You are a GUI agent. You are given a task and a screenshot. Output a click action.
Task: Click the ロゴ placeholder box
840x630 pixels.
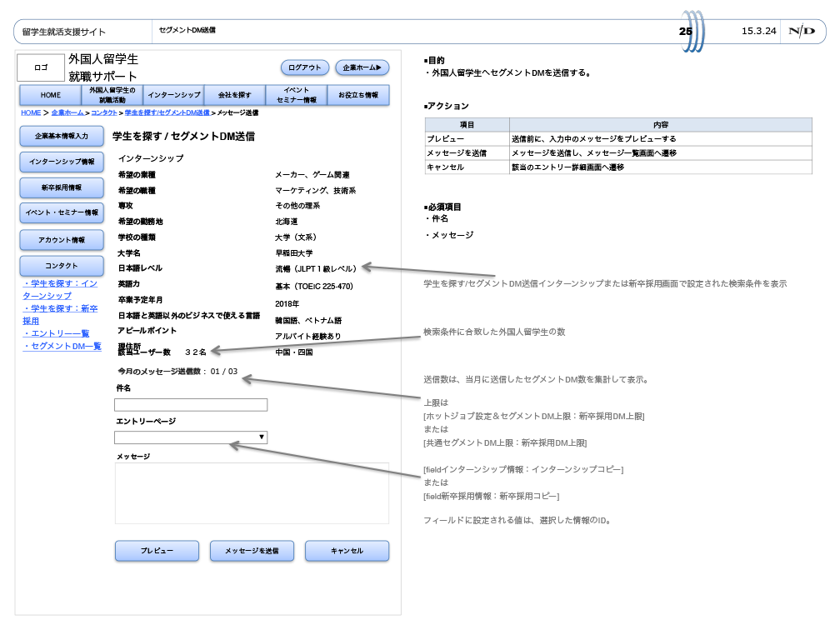[41, 67]
